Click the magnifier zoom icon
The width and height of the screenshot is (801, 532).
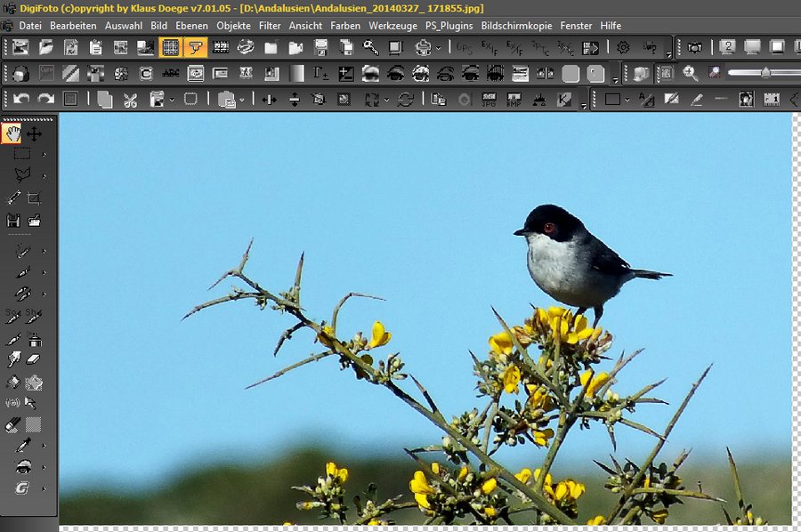691,73
